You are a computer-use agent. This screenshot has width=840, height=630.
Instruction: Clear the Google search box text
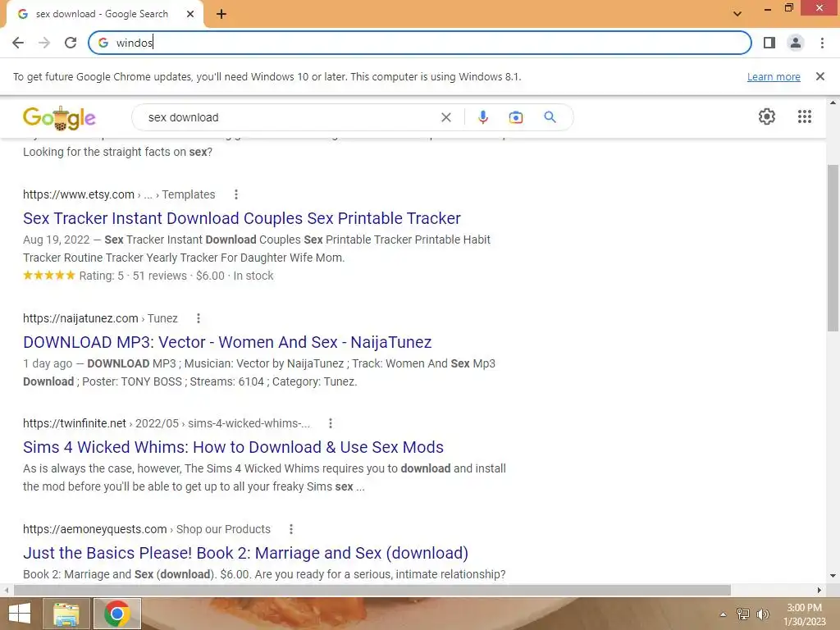[445, 117]
